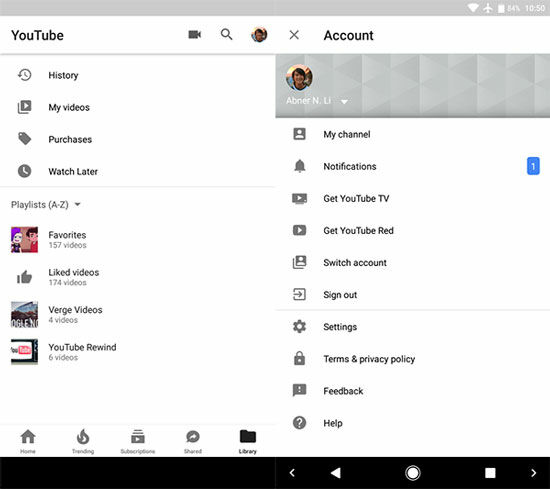Open Help text entry

coord(333,423)
